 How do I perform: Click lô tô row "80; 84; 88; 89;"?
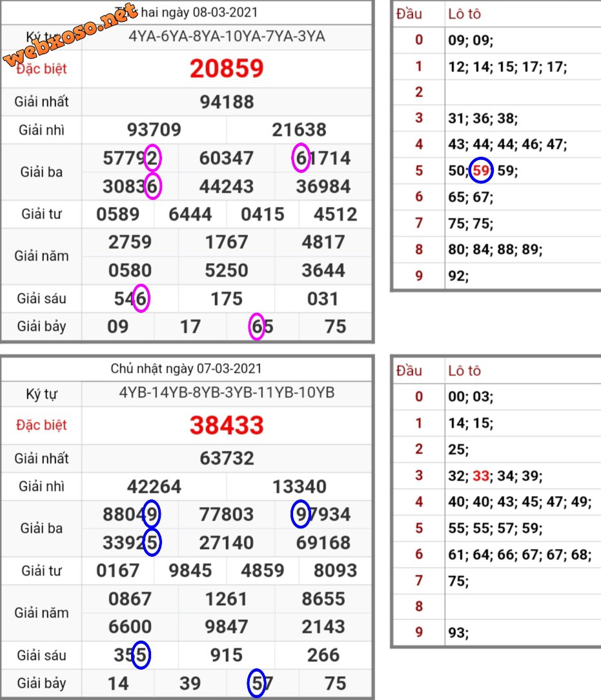(x=495, y=250)
